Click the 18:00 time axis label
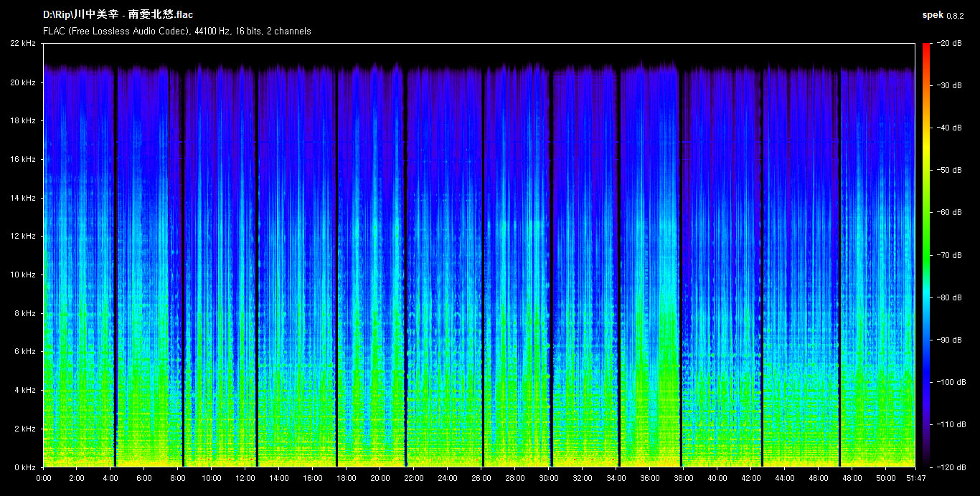980x496 pixels. tap(347, 478)
